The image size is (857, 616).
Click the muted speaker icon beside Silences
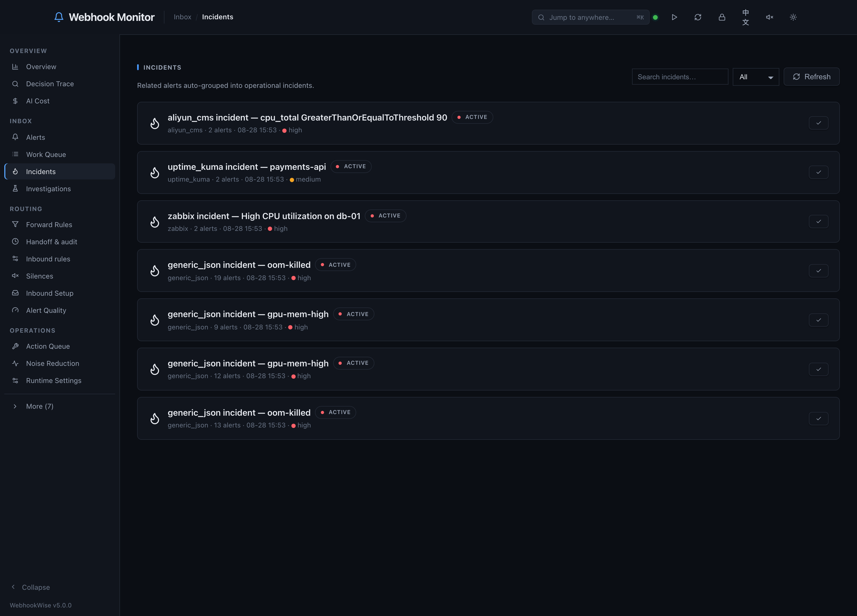point(15,276)
